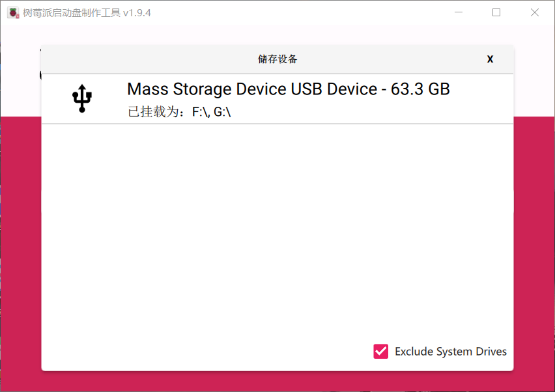Click the 63.3 GB capacity text
The height and width of the screenshot is (392, 555).
420,89
